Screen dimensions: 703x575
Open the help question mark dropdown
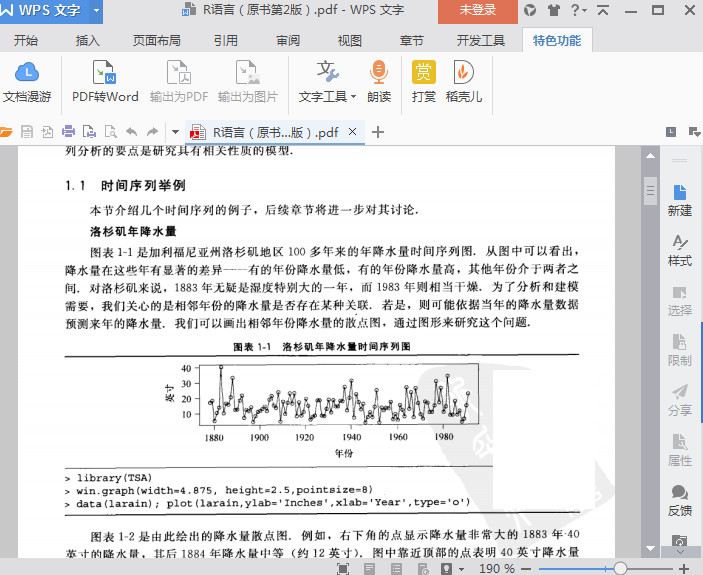[579, 10]
